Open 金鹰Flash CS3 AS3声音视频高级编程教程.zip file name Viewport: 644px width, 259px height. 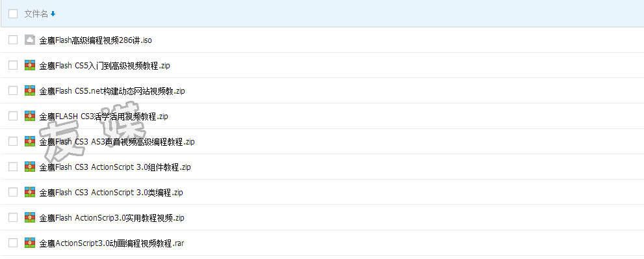pyautogui.click(x=117, y=142)
